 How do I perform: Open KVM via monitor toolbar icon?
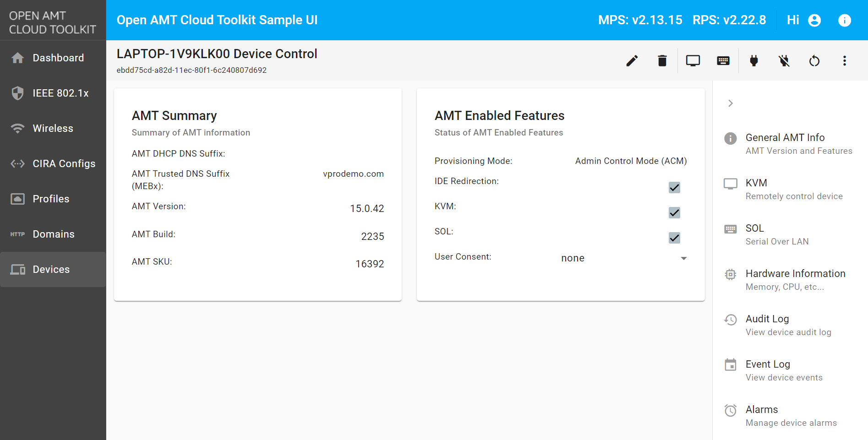coord(693,61)
